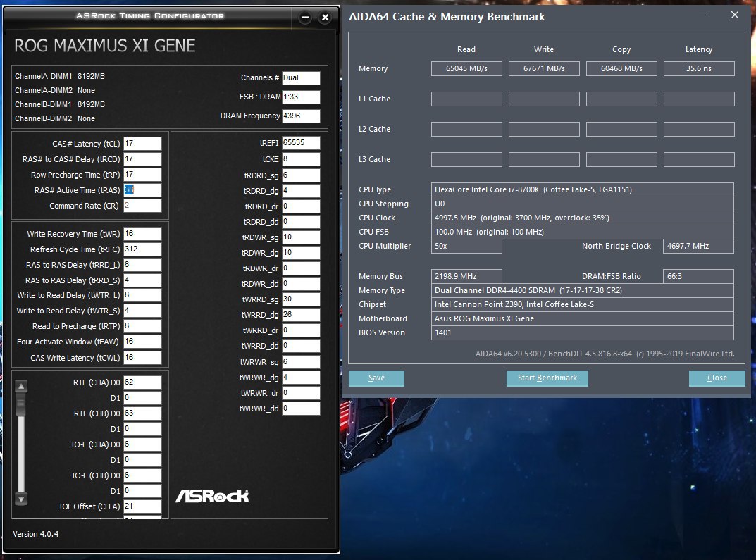This screenshot has width=756, height=560.
Task: Click the tRRD_L value field
Action: (142, 265)
